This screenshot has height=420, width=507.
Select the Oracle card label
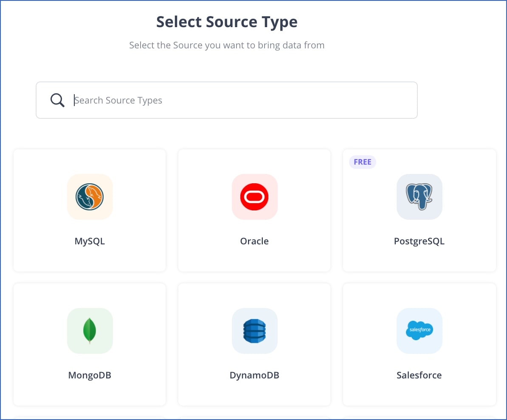click(x=254, y=241)
